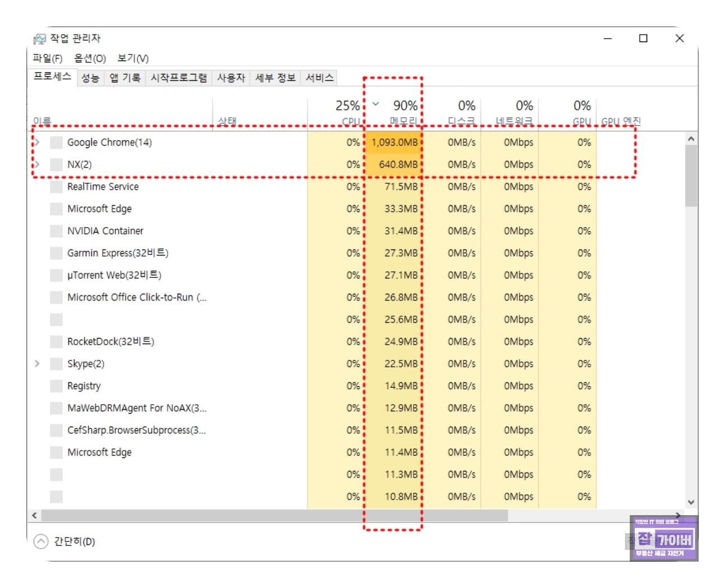Sort by the 0% GPU column header
Viewport: 725px width, 588px height.
tap(568, 114)
